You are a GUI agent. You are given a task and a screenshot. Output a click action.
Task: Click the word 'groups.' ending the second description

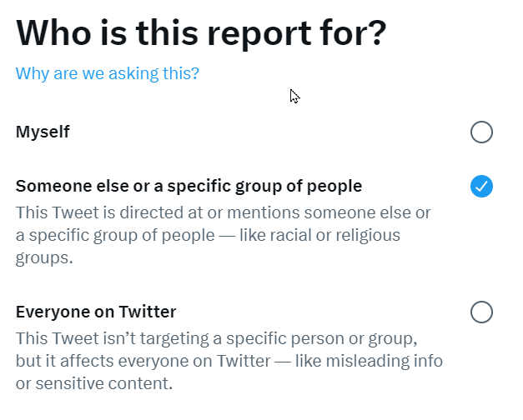pos(44,258)
